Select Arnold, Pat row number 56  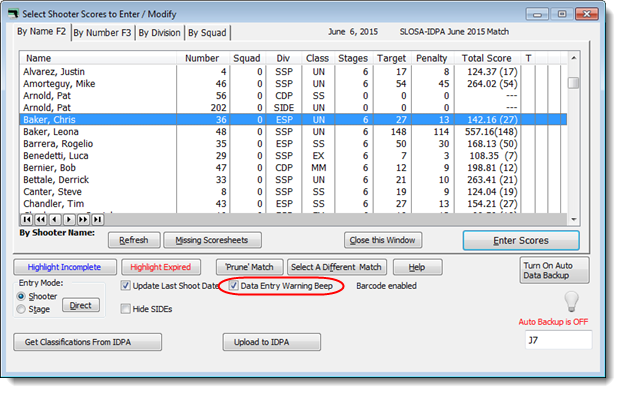(x=293, y=95)
